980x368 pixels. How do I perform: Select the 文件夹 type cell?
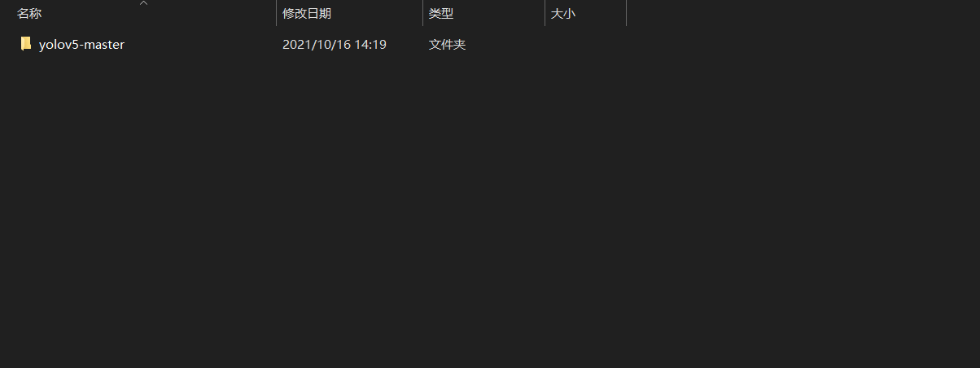point(447,45)
